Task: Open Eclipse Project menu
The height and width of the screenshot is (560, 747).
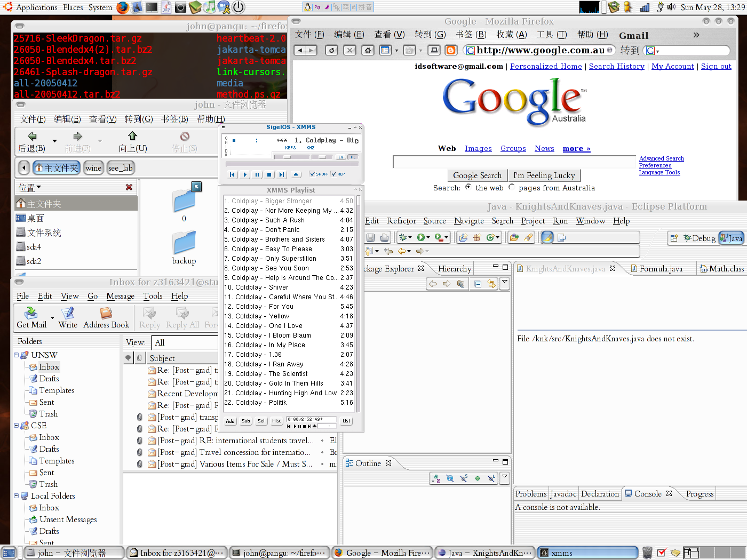Action: pyautogui.click(x=533, y=221)
